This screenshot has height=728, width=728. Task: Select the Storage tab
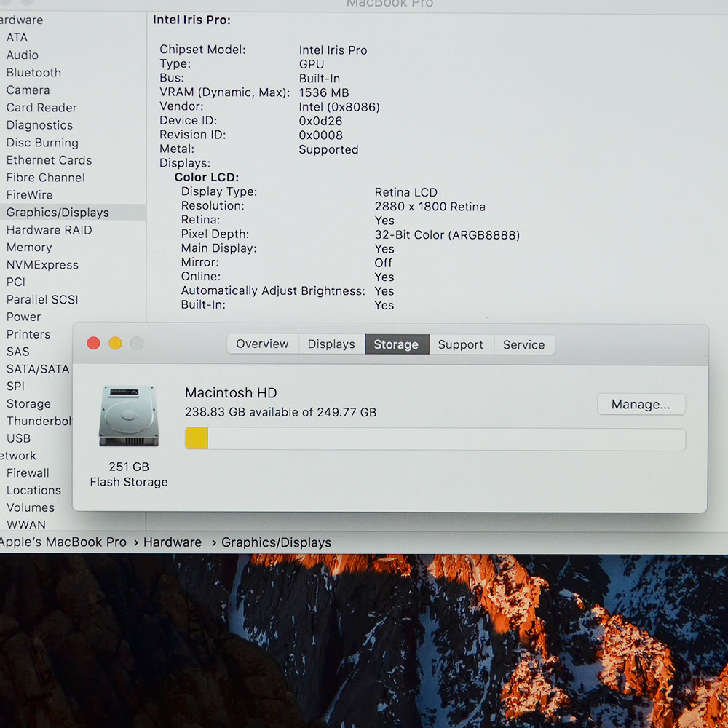pos(397,344)
